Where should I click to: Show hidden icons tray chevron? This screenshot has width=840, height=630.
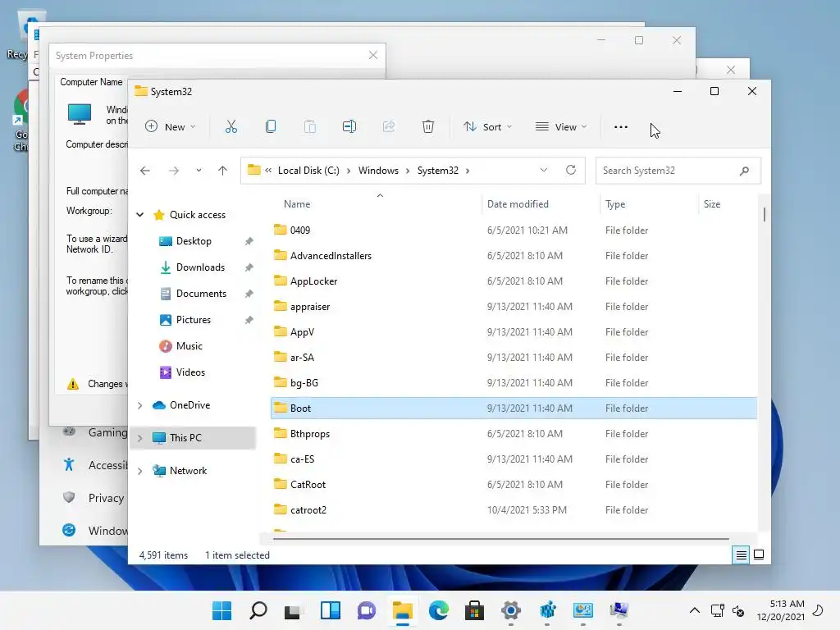tap(694, 610)
